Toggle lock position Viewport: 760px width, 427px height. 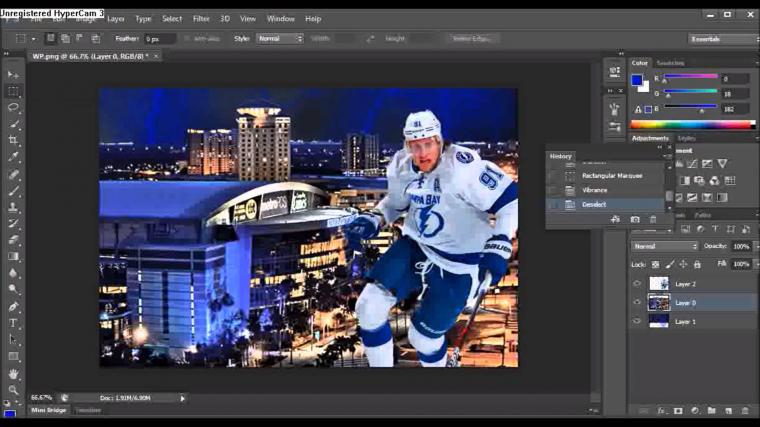coord(683,265)
